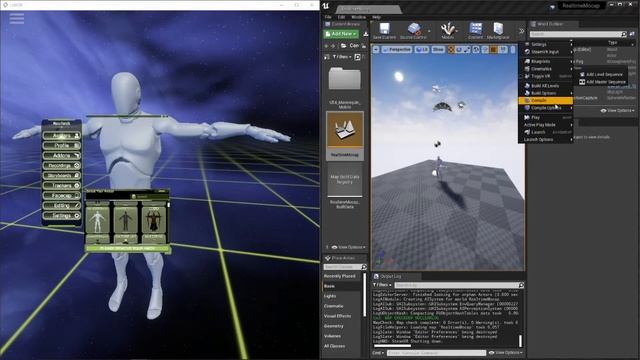640x360 pixels.
Task: Select the RealtimeMocap_BuiltData asset
Action: pos(345,186)
